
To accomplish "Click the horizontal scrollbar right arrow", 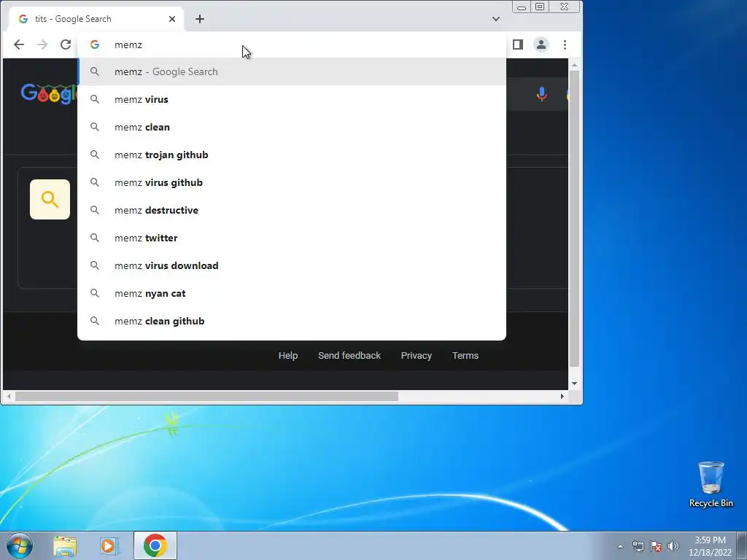I will tap(562, 396).
